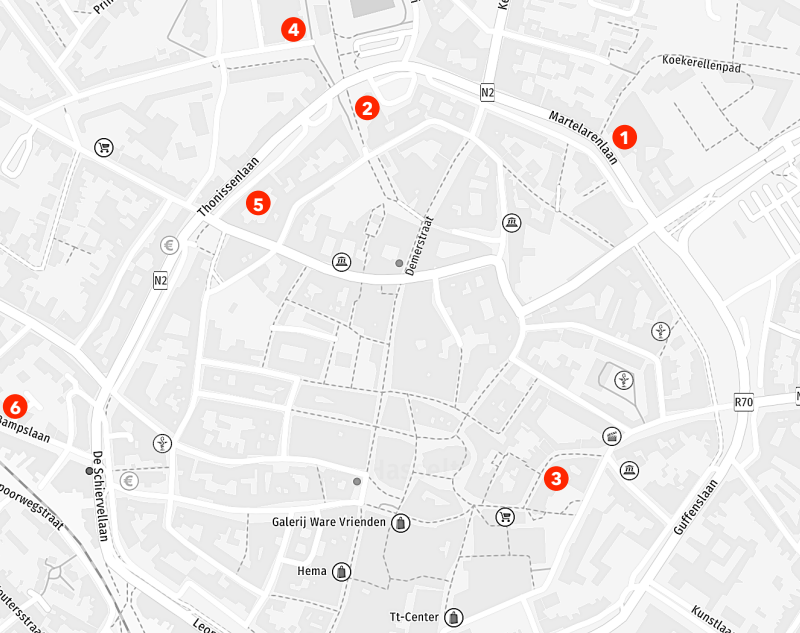Viewport: 800px width, 633px height.
Task: Click red map marker number 4
Action: click(x=293, y=30)
